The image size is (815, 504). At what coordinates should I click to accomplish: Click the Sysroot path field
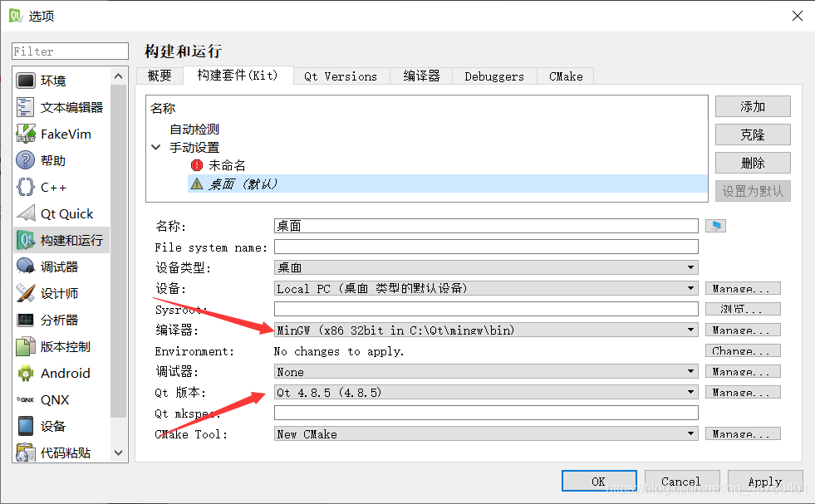(486, 309)
